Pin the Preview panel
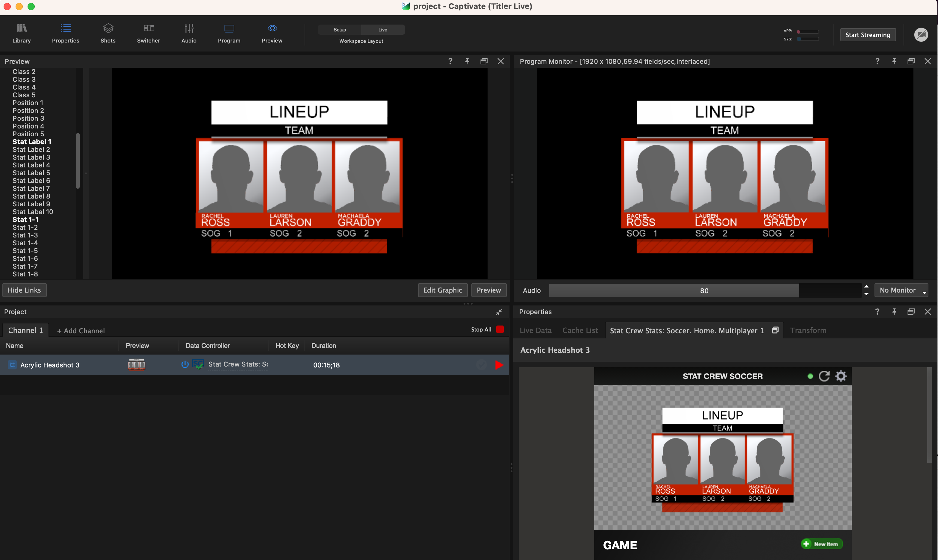Image resolution: width=938 pixels, height=560 pixels. click(x=467, y=61)
